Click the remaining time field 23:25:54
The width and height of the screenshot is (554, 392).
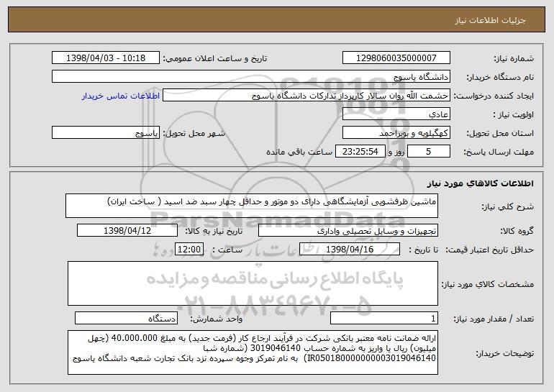(x=360, y=152)
